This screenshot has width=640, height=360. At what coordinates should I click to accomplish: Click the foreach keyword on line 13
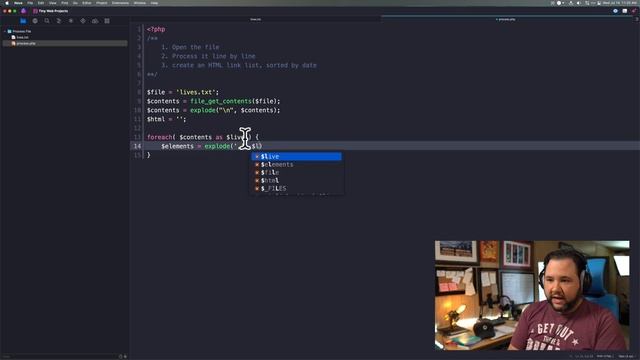[160, 137]
